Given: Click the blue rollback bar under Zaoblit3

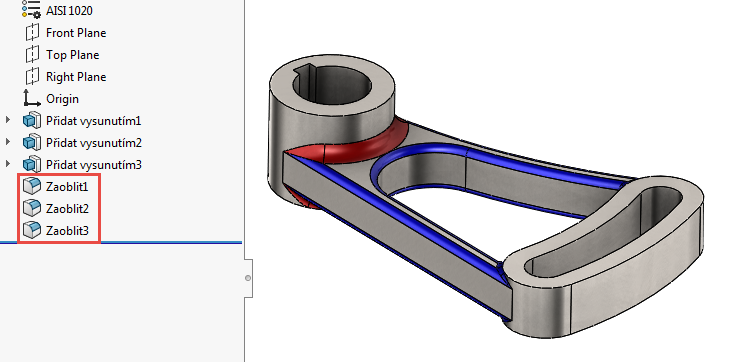Looking at the screenshot, I should pyautogui.click(x=121, y=243).
